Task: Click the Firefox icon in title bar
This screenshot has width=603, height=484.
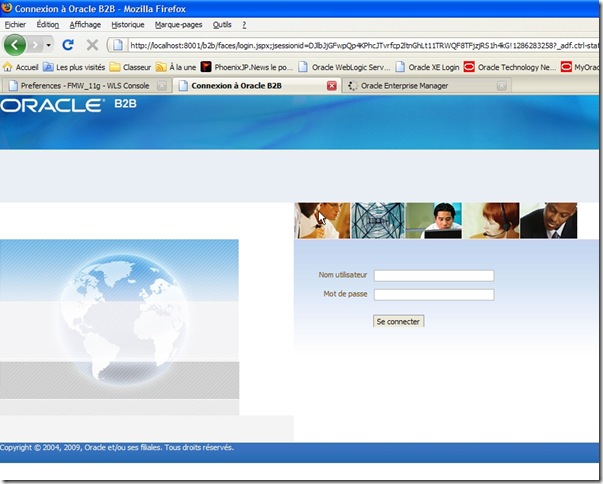Action: click(7, 7)
